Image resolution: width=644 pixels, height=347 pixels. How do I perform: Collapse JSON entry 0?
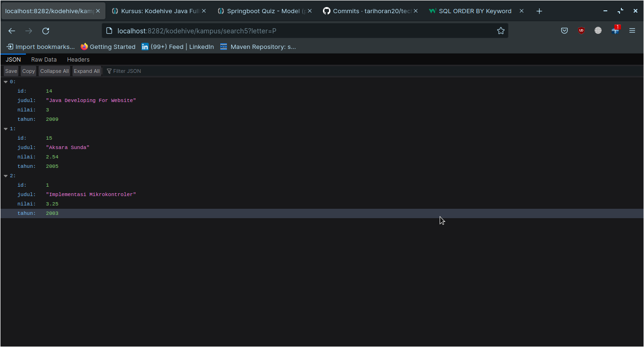click(5, 81)
